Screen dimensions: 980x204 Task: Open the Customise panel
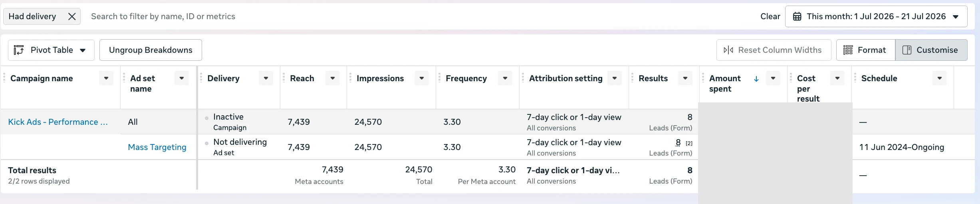[x=931, y=50]
